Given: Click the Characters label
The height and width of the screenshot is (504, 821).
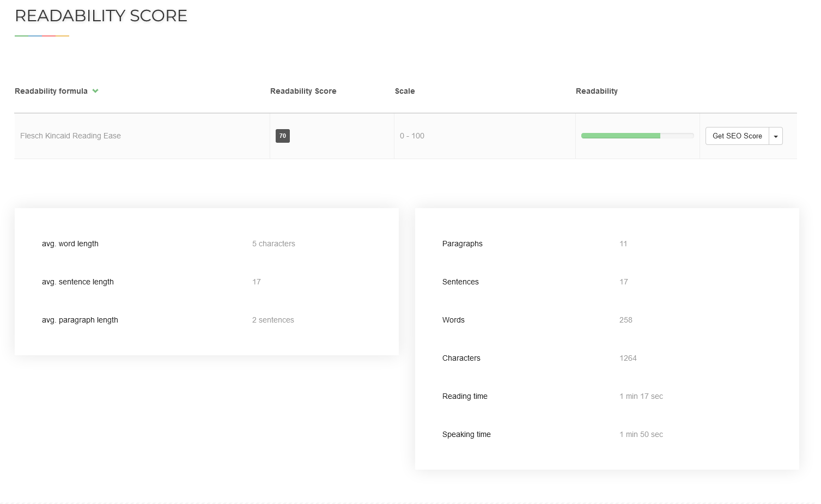Looking at the screenshot, I should 461,358.
